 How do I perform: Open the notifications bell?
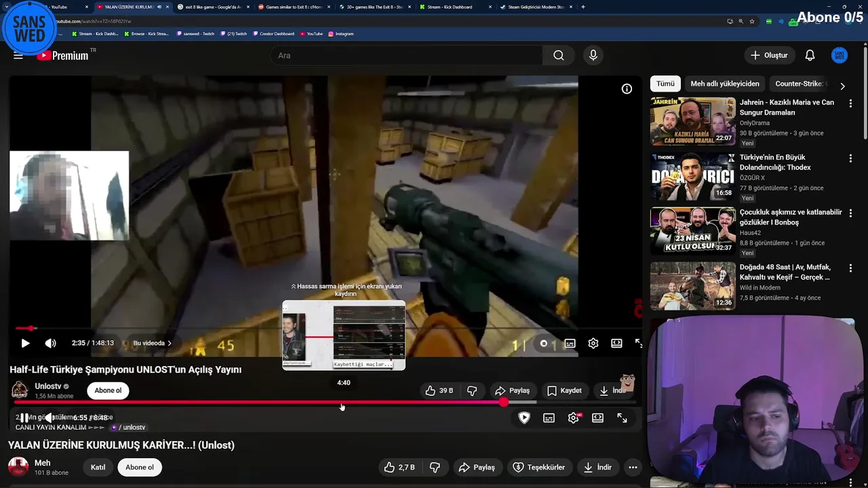coord(810,56)
